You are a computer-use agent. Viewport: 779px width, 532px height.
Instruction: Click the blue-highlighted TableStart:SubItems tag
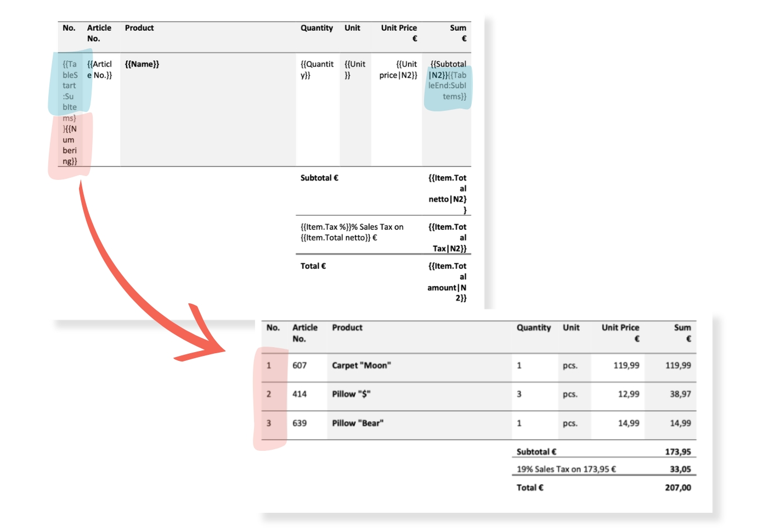[x=70, y=85]
